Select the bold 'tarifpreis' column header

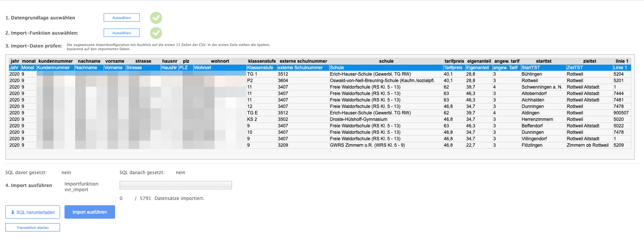click(x=454, y=61)
